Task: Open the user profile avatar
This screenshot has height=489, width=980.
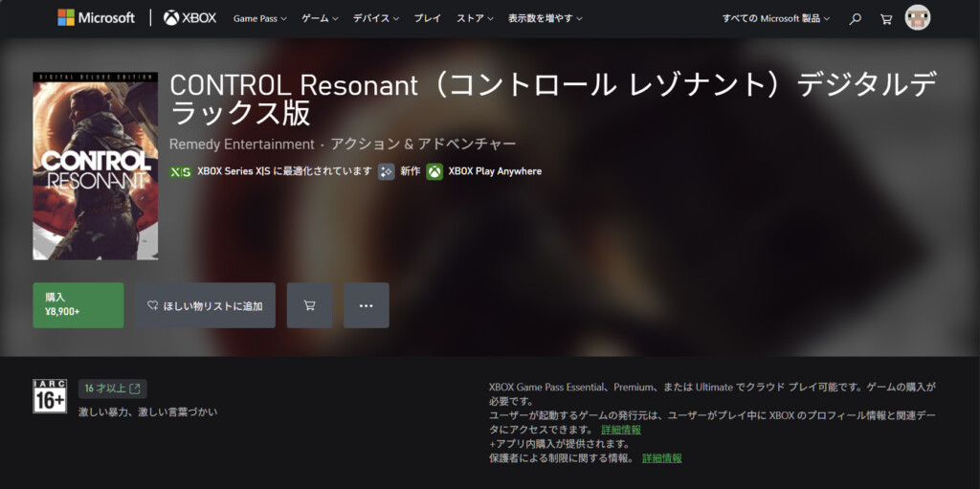Action: (x=918, y=17)
